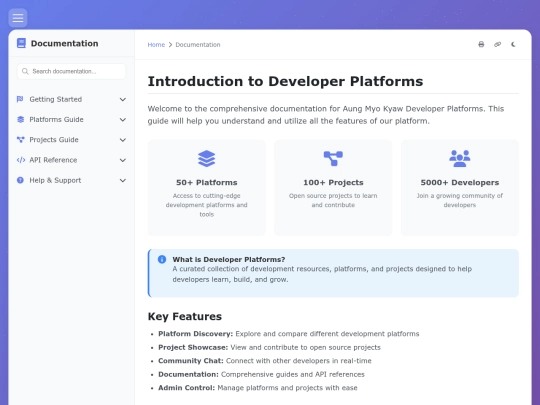Click the Project Showcase list item
The height and width of the screenshot is (405, 540).
(269, 347)
